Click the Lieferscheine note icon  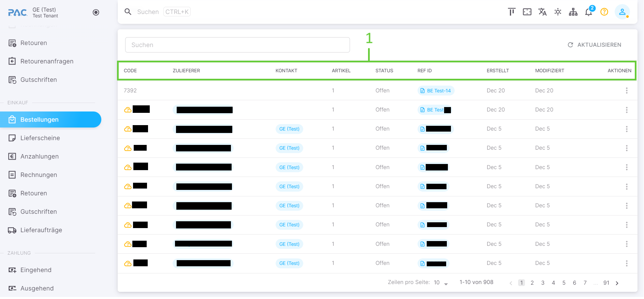click(12, 138)
